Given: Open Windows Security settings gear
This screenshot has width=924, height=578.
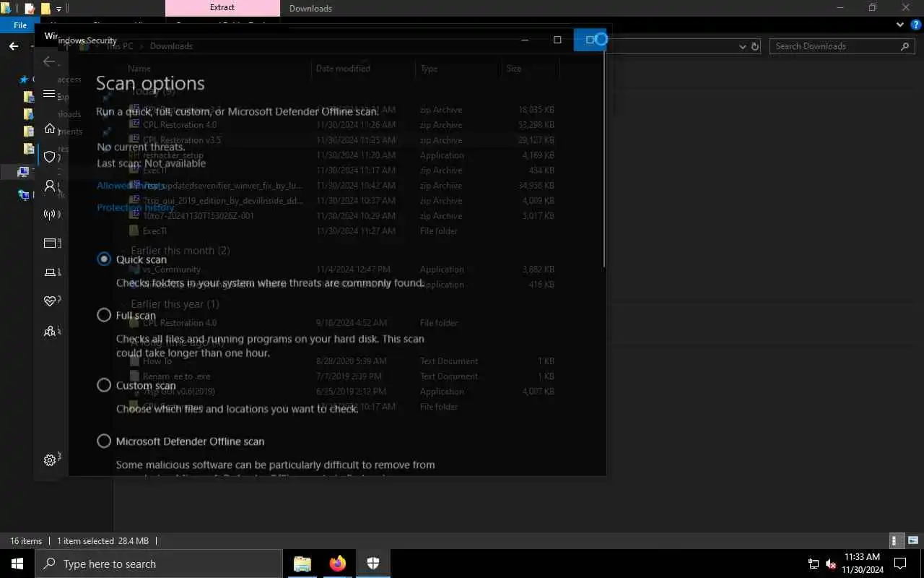Looking at the screenshot, I should click(x=50, y=460).
